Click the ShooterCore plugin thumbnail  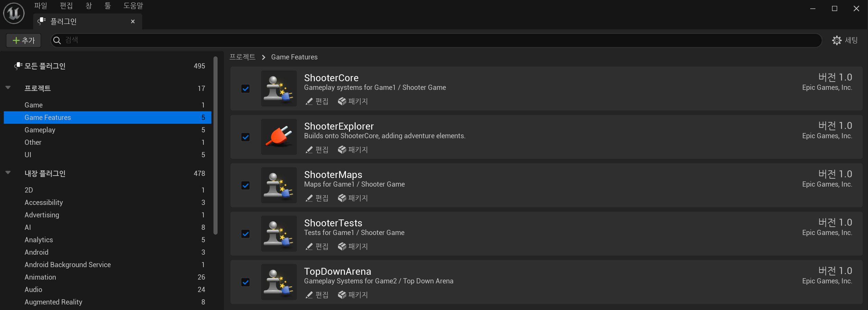point(279,88)
